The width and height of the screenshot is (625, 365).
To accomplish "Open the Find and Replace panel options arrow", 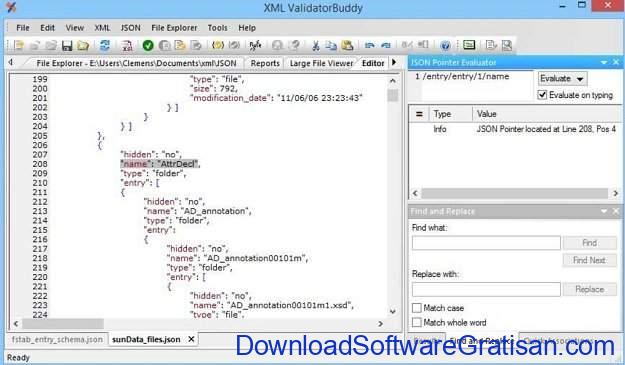I will pyautogui.click(x=604, y=211).
